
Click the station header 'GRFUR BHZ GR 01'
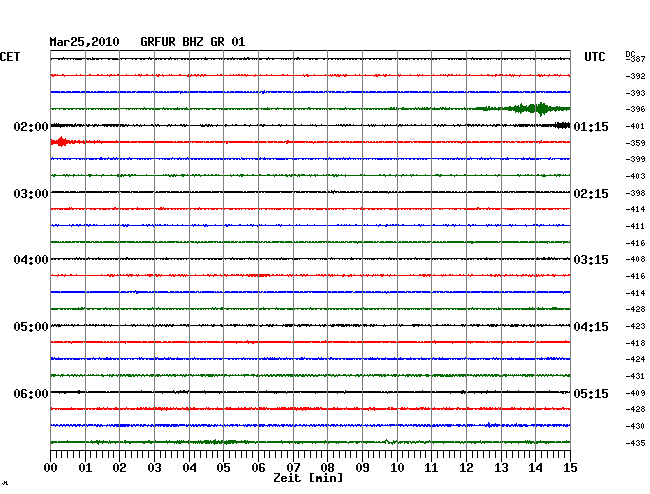(192, 42)
